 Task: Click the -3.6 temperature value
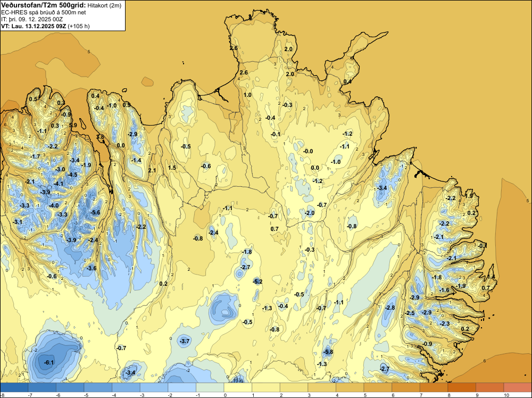(x=92, y=268)
